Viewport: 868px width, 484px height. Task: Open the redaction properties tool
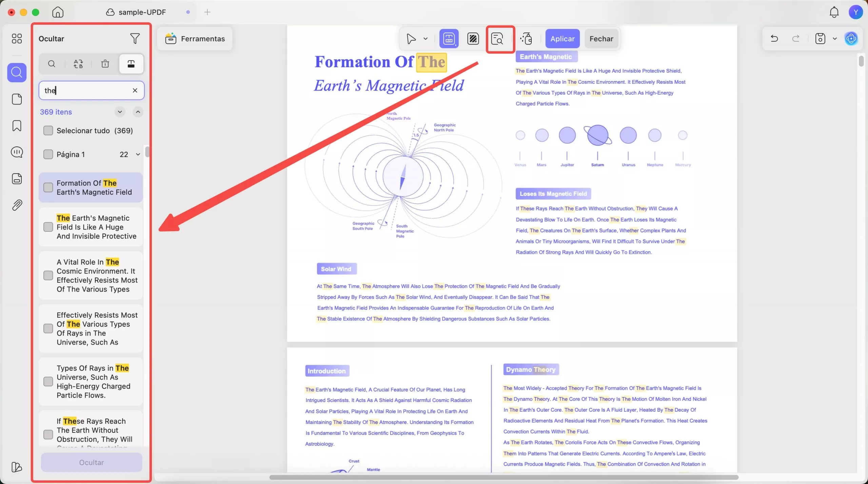[x=526, y=39]
